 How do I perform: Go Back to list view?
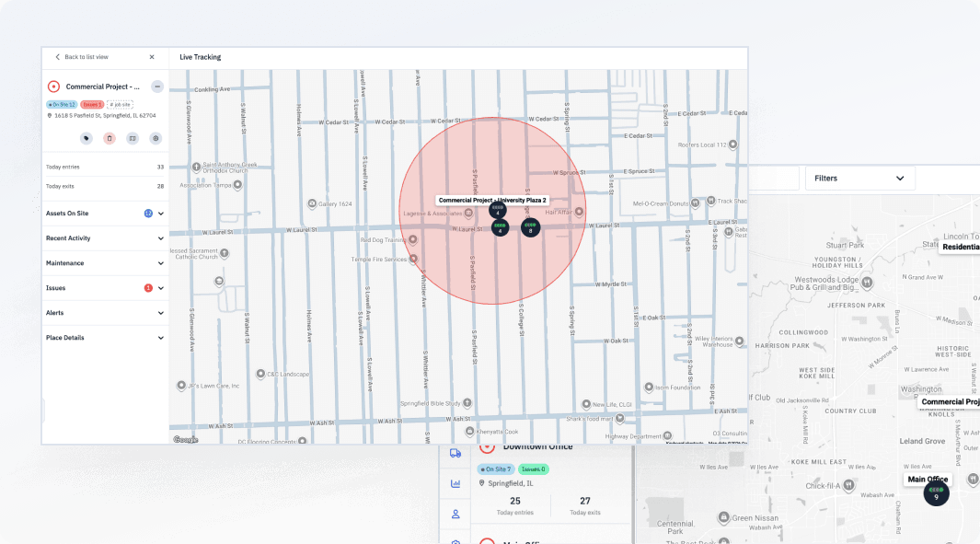click(86, 57)
